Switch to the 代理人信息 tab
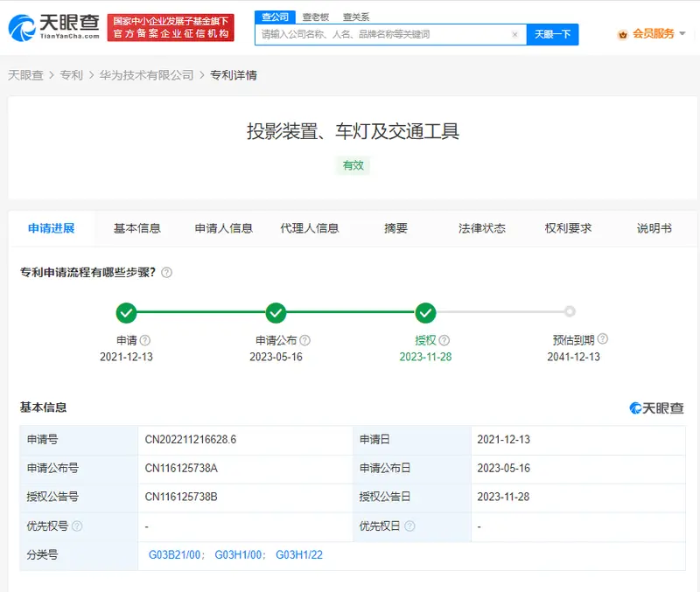Image resolution: width=700 pixels, height=592 pixels. 310,228
